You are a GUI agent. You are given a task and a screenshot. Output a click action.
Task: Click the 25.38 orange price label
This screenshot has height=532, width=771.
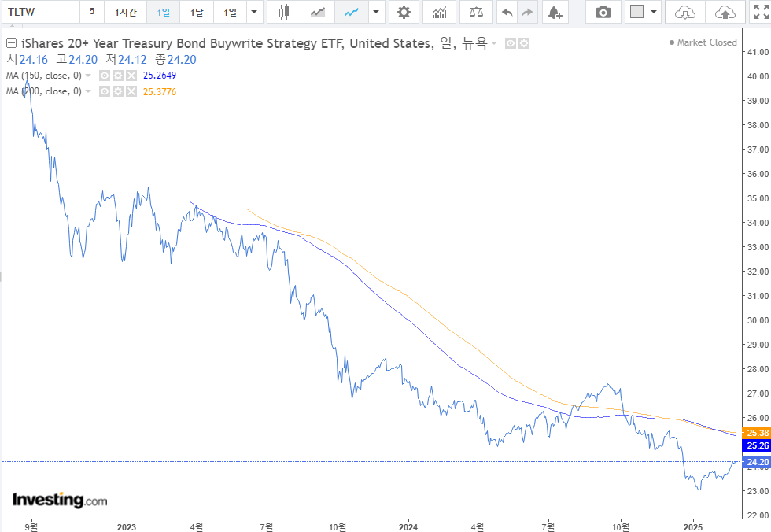point(756,433)
